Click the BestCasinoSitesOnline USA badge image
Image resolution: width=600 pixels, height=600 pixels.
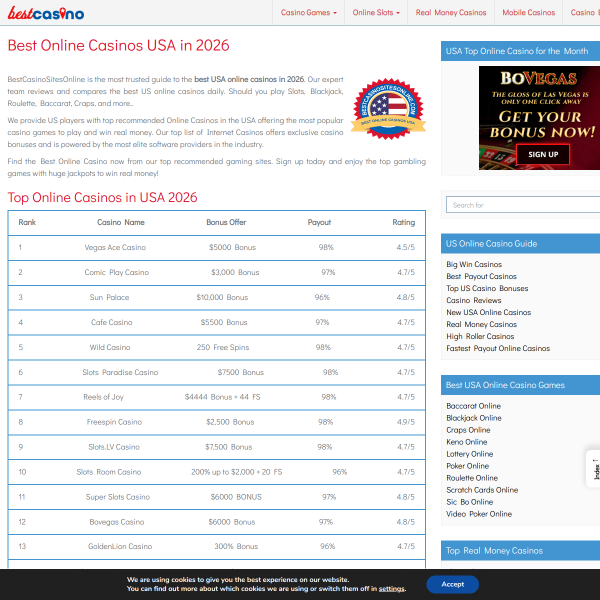pos(388,109)
